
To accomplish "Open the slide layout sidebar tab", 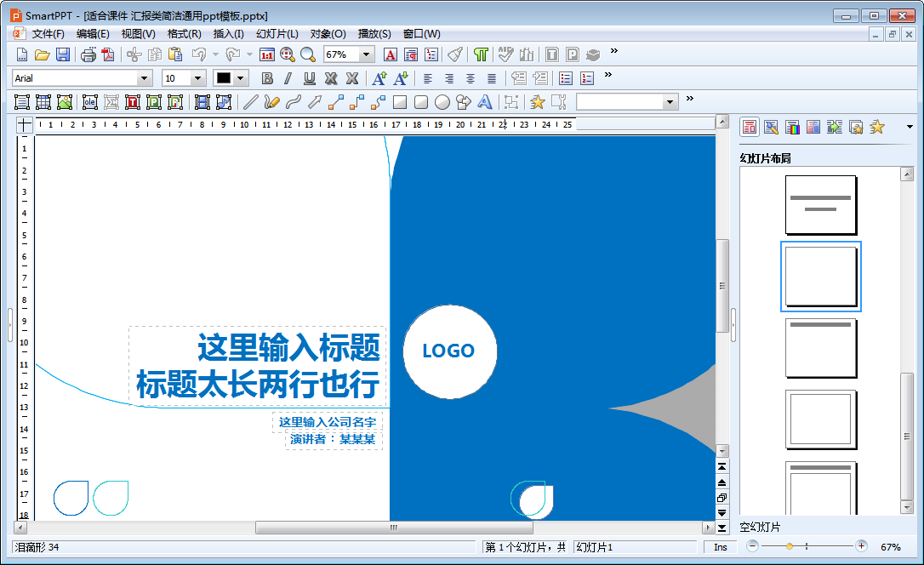I will pos(750,127).
